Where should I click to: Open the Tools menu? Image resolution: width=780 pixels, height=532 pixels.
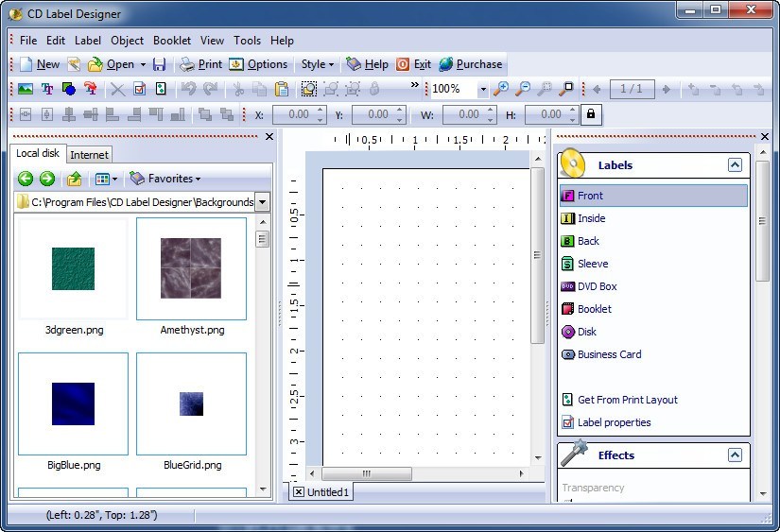click(247, 41)
